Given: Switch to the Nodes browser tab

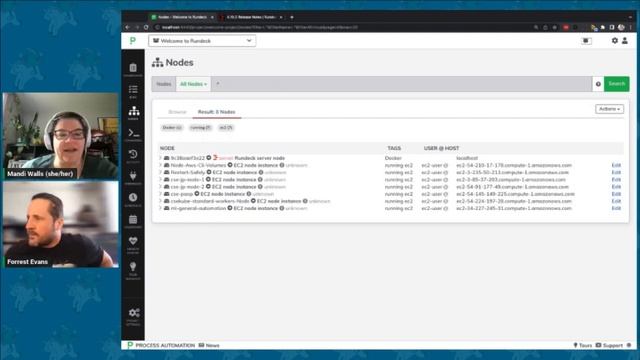Looking at the screenshot, I should [182, 17].
